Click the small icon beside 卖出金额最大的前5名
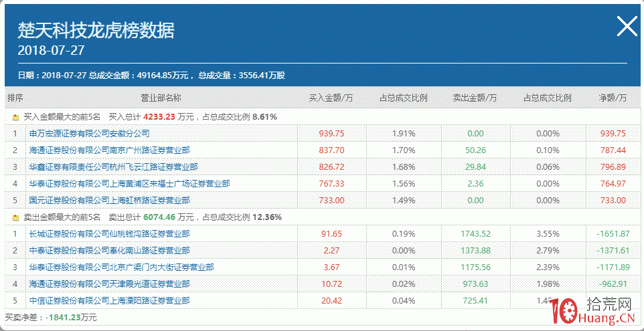 coord(15,218)
